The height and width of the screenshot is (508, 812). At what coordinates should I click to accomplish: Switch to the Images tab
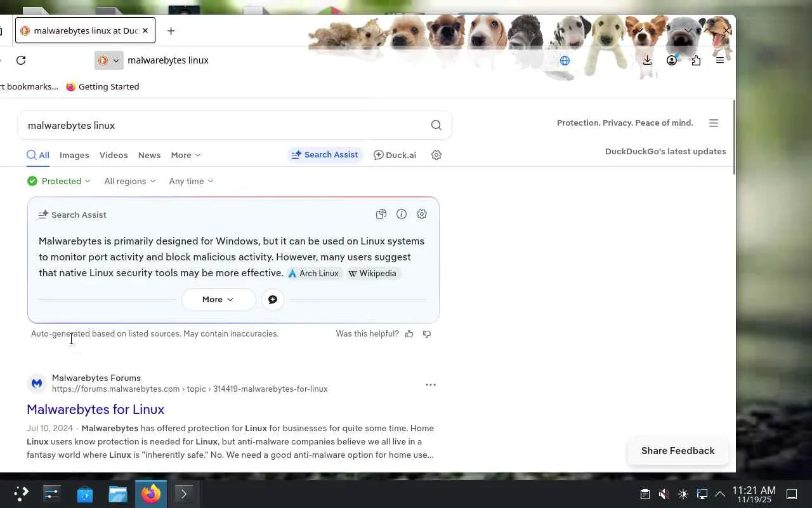74,155
